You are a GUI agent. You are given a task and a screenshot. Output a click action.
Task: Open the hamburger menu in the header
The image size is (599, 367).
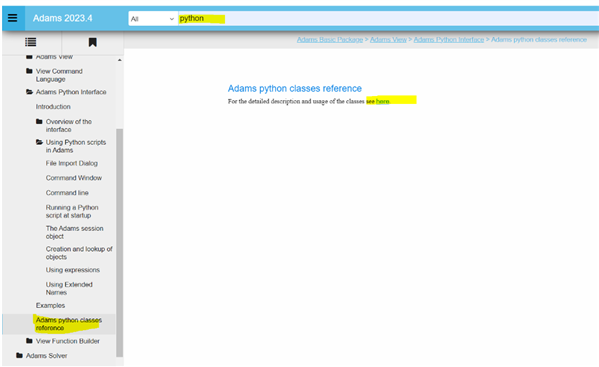pyautogui.click(x=13, y=18)
